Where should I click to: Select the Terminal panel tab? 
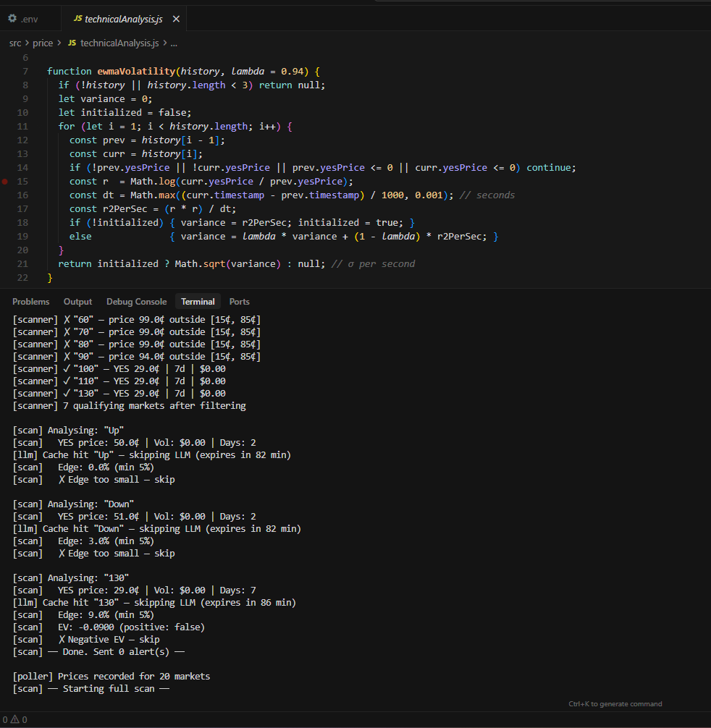[x=198, y=302]
